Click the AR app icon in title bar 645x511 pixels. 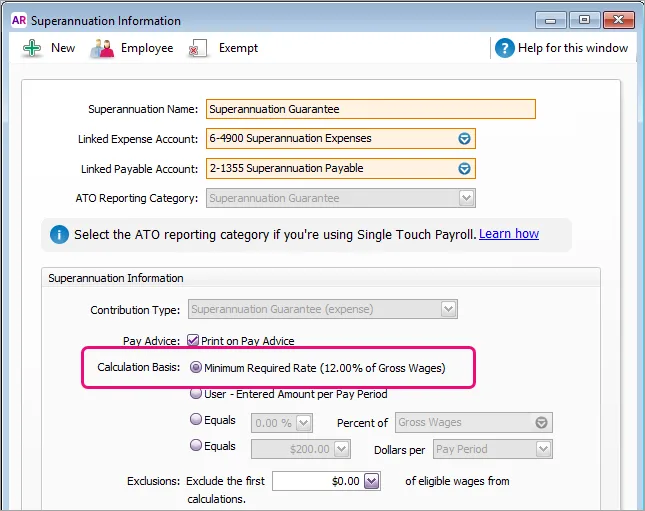19,20
